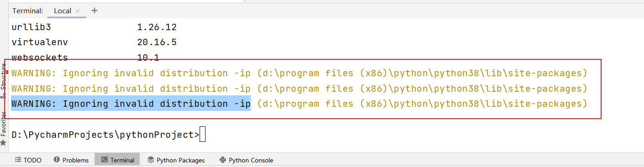Open the Python Console tool window
644x167 pixels.
click(246, 160)
